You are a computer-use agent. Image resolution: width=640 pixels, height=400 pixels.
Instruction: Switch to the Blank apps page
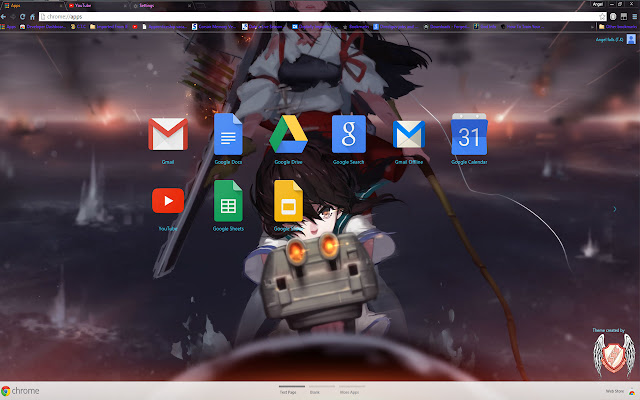pyautogui.click(x=315, y=393)
